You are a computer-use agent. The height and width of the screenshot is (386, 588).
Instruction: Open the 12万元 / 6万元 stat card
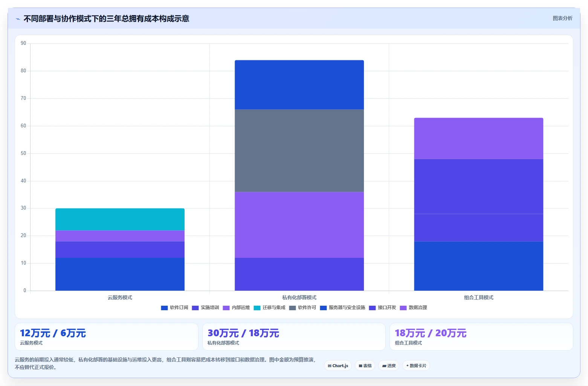coord(107,337)
